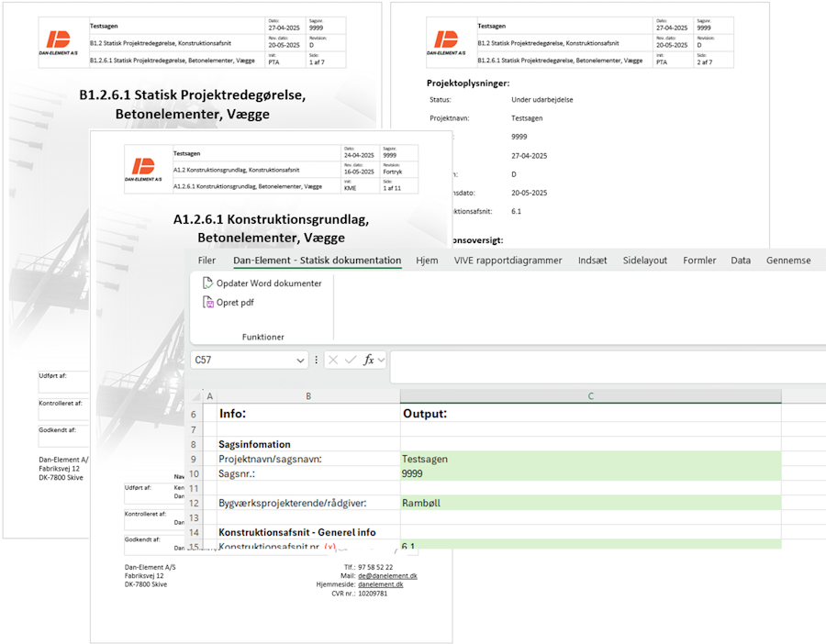
Task: Click the vertical dots next to the Name Box
Action: click(316, 360)
